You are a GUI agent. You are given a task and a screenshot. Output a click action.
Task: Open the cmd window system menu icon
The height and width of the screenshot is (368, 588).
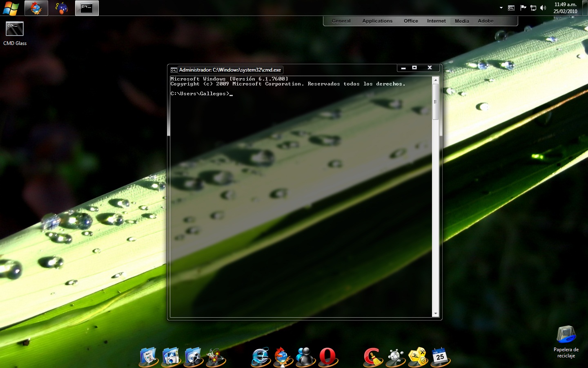pyautogui.click(x=174, y=70)
